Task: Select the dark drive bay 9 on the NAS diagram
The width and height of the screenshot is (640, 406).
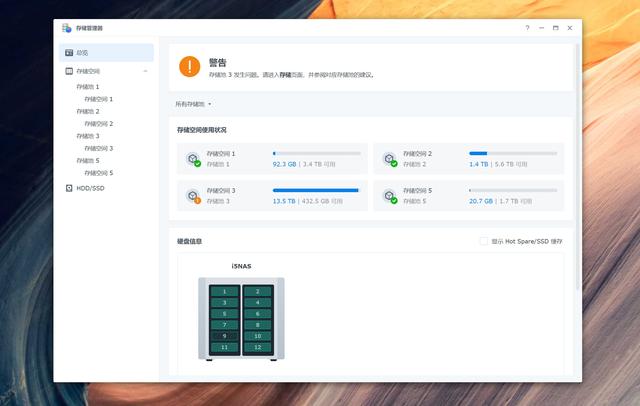Action: coord(224,336)
